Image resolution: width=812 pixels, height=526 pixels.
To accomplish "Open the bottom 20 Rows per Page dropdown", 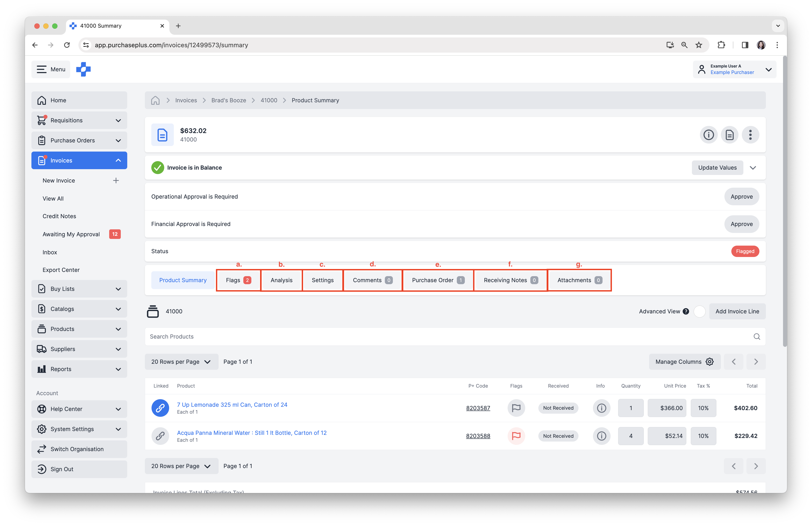I will [182, 466].
